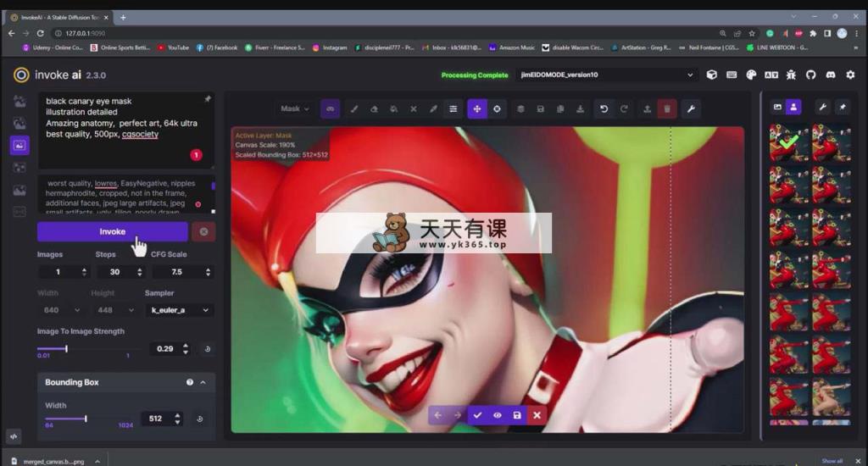Undo the last canvas action
Image resolution: width=868 pixels, height=466 pixels.
(604, 109)
